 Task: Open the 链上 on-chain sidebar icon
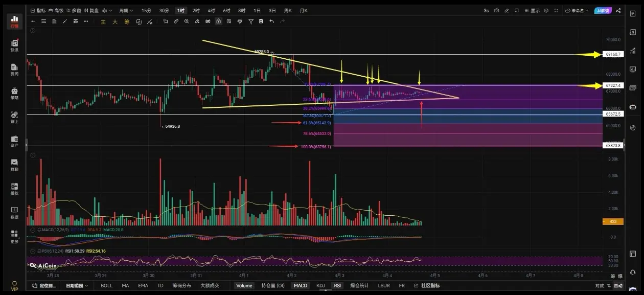click(14, 117)
